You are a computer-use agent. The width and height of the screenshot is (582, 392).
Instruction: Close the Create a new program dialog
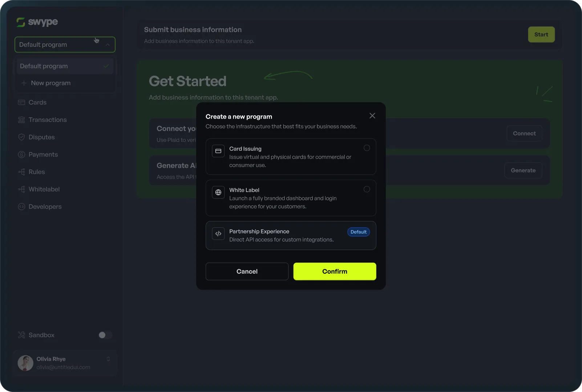click(x=372, y=116)
